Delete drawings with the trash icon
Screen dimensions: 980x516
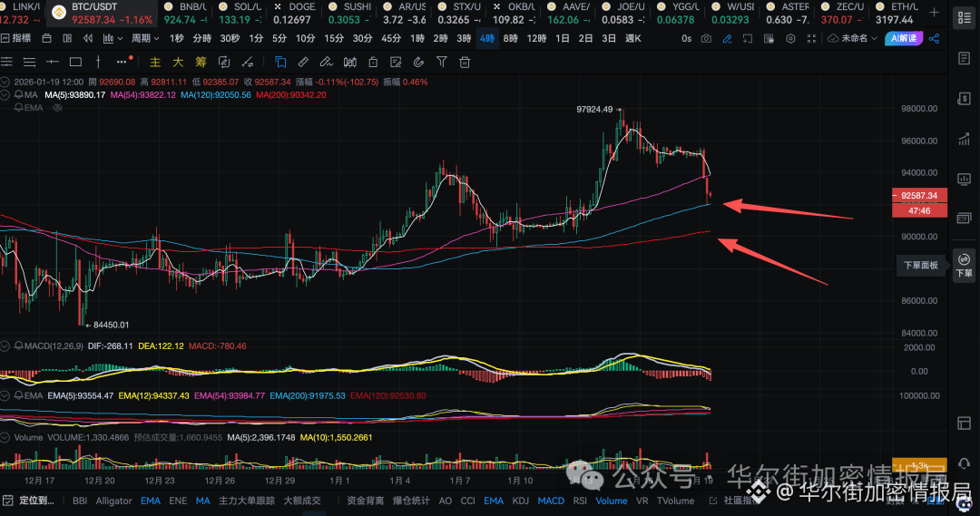[x=465, y=62]
